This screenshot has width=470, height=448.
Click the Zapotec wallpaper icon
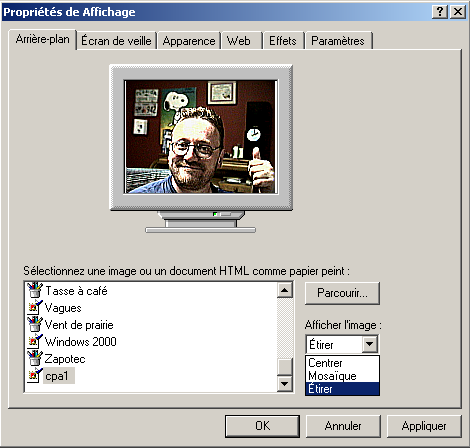click(x=35, y=358)
